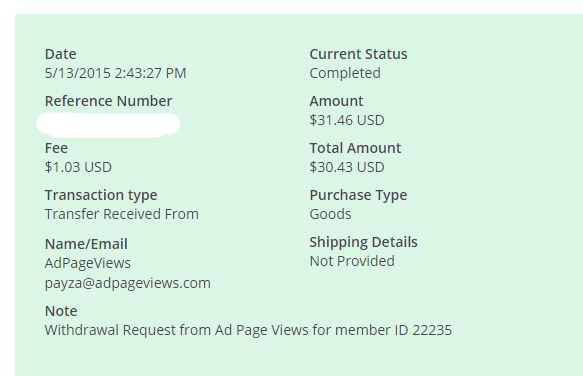Click the Shipping Details label
Viewport: 583px width, 376px height.
click(363, 242)
